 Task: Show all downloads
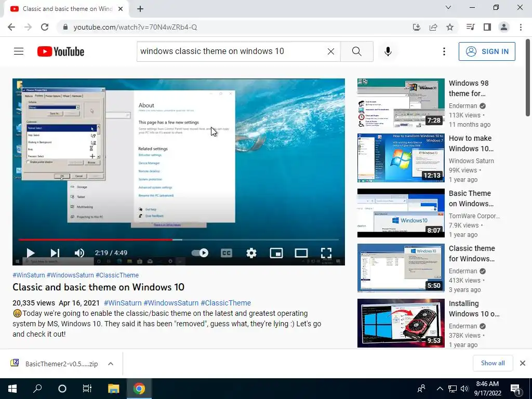pos(493,363)
